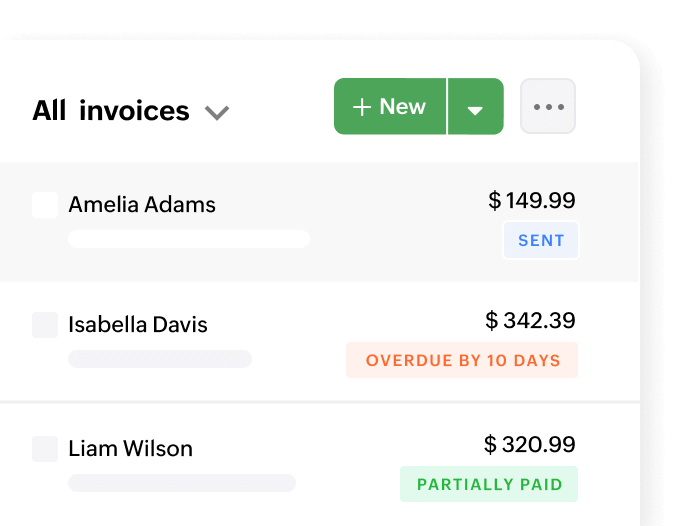The image size is (678, 526).
Task: Click the $342.39 invoice amount
Action: point(530,321)
